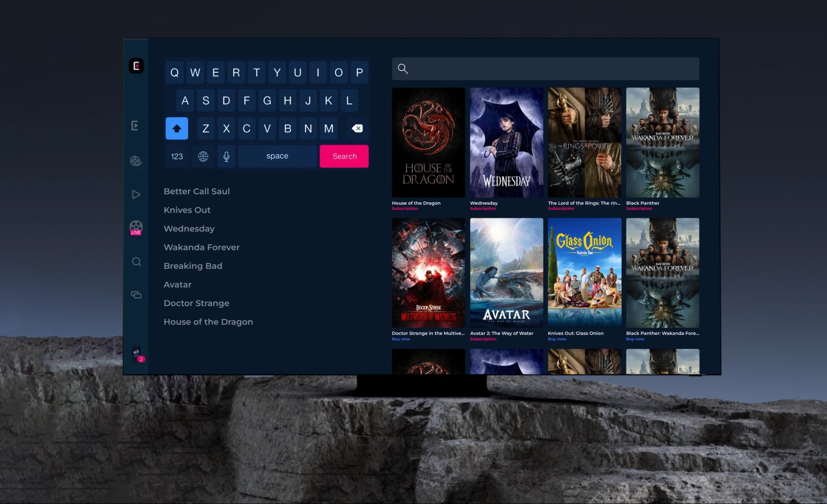This screenshot has height=504, width=827.
Task: Tap the U key
Action: [298, 73]
